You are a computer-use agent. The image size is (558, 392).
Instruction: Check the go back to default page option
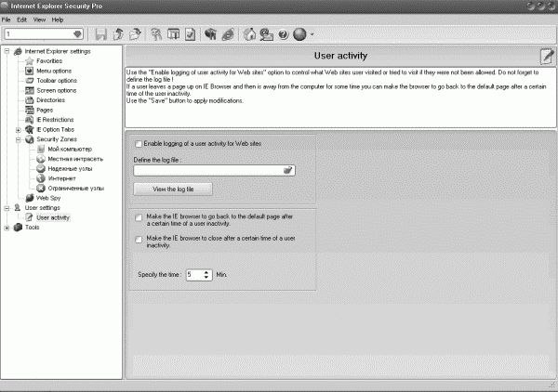[139, 217]
